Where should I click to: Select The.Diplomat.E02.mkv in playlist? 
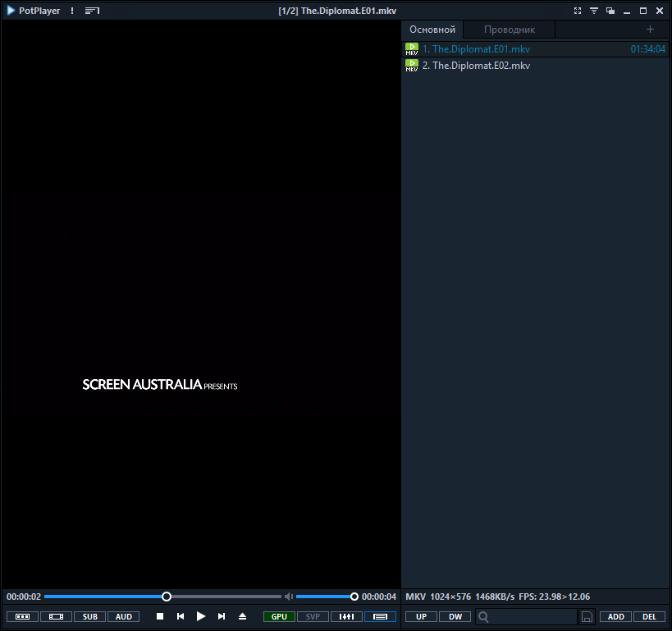tap(476, 66)
